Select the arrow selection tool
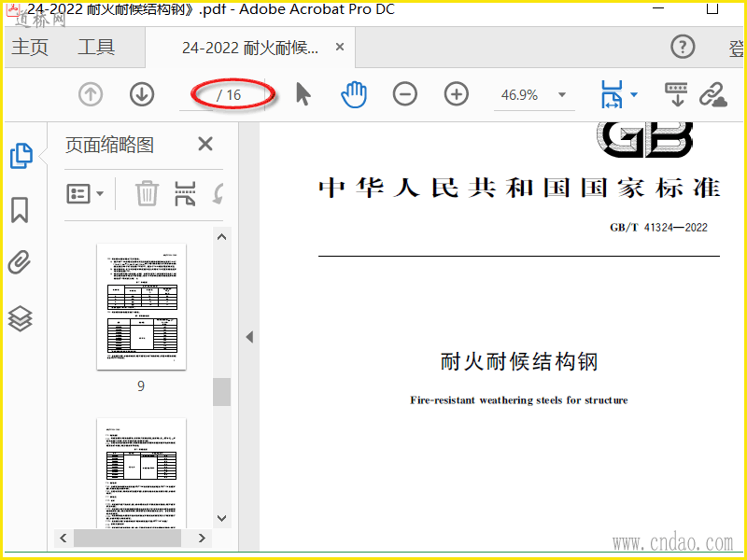 pyautogui.click(x=303, y=94)
